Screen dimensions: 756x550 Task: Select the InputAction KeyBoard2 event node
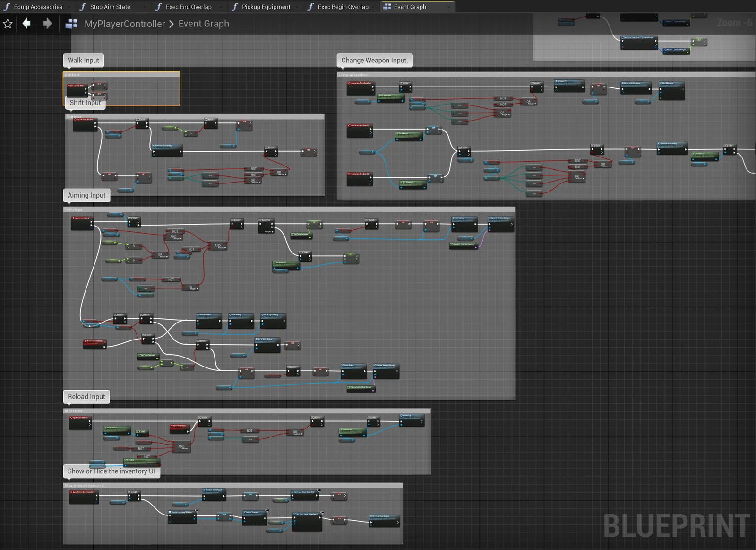pos(360,179)
